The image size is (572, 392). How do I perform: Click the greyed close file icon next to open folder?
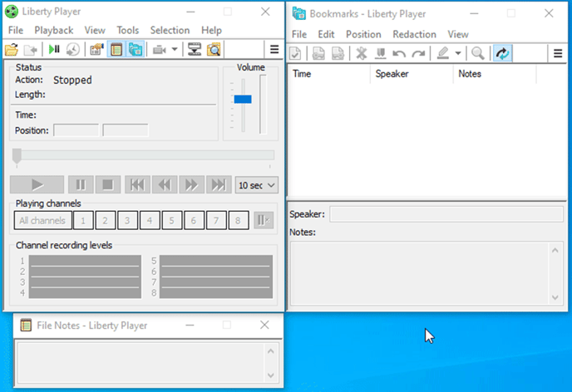point(31,50)
